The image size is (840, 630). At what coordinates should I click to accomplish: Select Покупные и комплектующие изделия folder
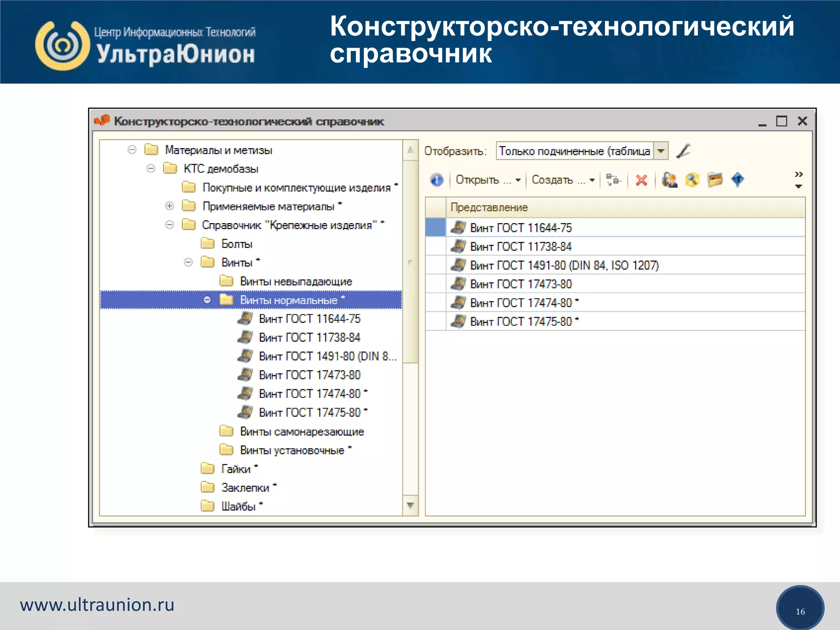(297, 187)
